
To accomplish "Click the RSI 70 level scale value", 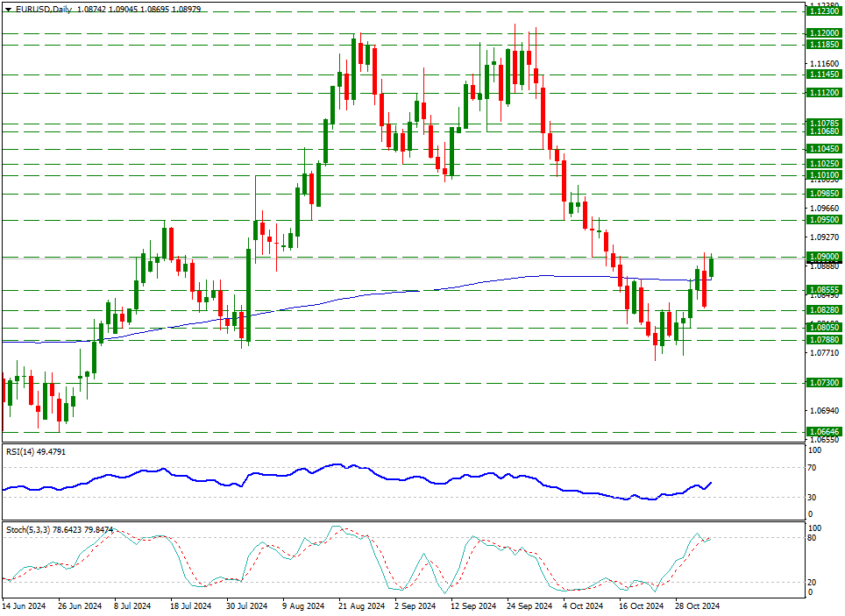I will (813, 468).
